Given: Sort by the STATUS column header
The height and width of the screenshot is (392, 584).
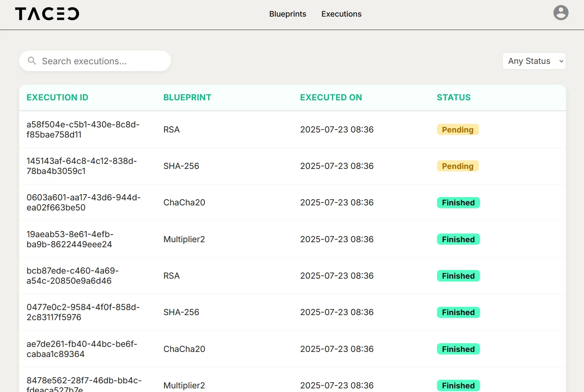Looking at the screenshot, I should 454,97.
